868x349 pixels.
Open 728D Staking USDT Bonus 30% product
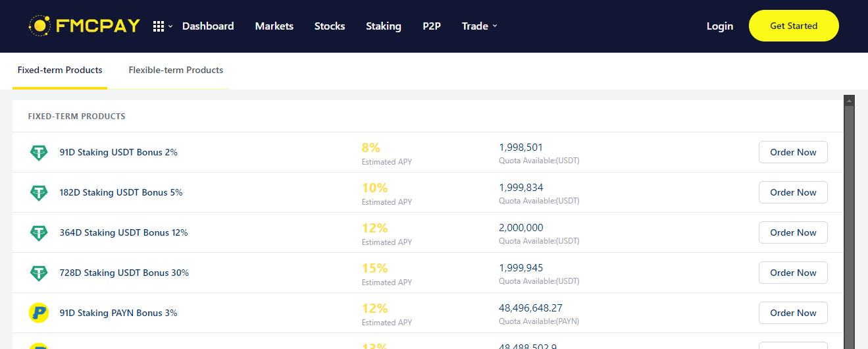(124, 273)
